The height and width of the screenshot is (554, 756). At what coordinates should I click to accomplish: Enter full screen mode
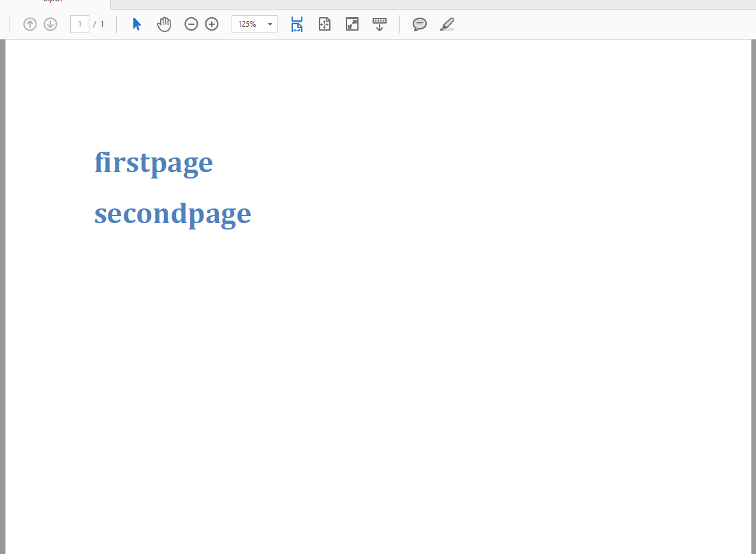(352, 24)
